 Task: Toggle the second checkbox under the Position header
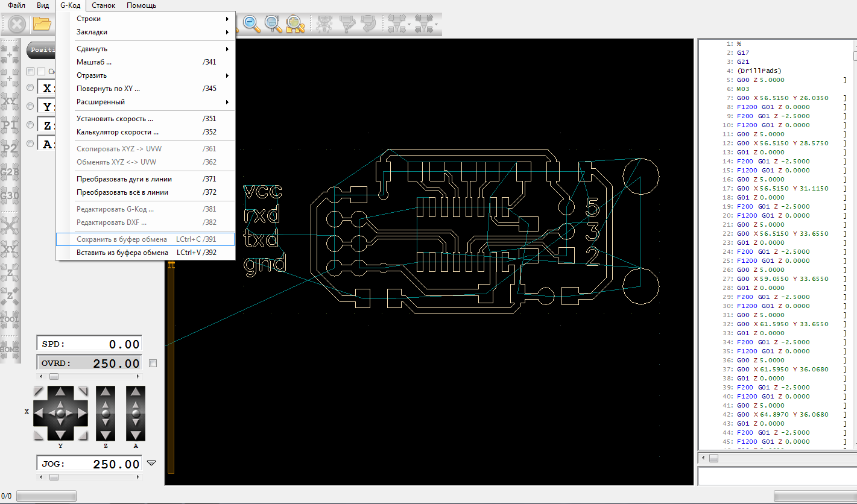point(41,72)
